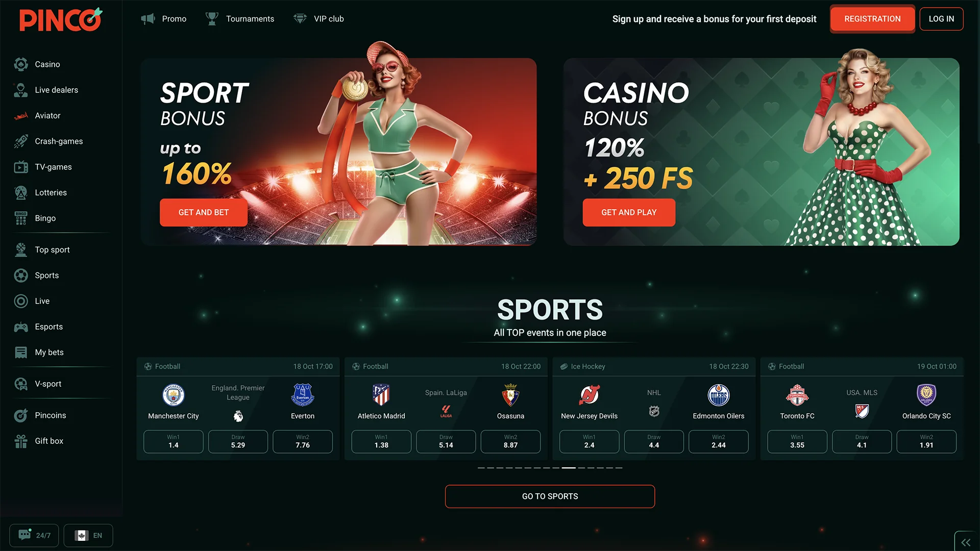Open the EN language selector

[88, 535]
